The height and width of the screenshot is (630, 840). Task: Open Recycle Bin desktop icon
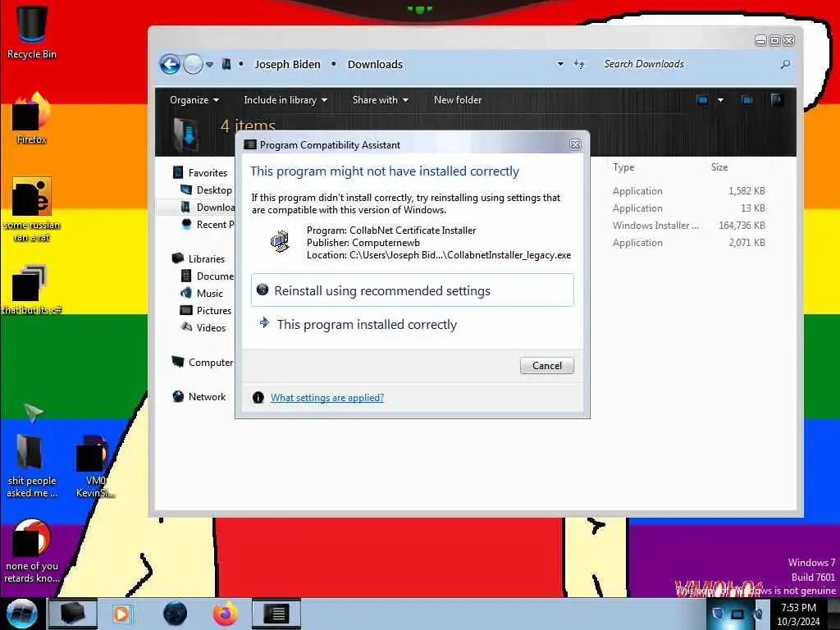pyautogui.click(x=31, y=31)
